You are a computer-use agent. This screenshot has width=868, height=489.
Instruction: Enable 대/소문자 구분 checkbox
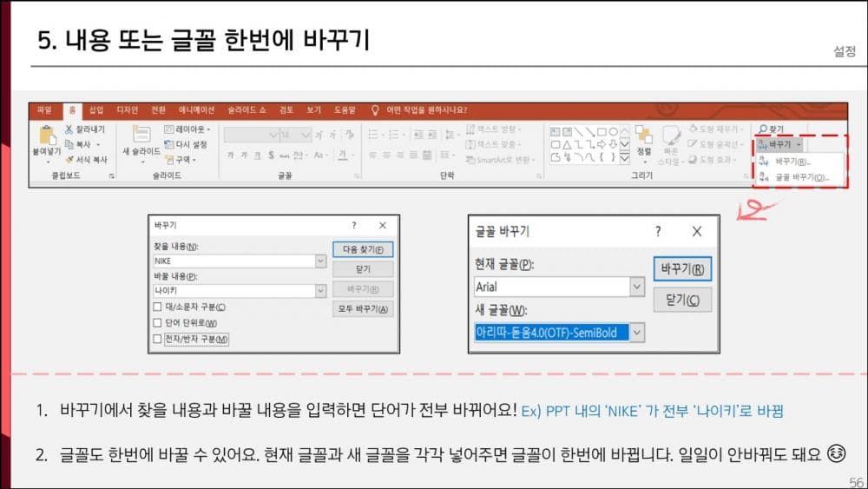pos(157,307)
